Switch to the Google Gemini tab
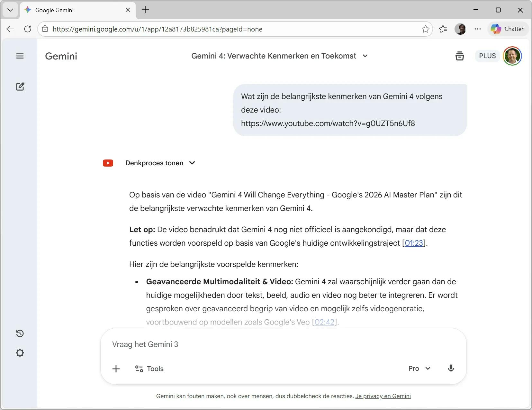532x410 pixels. coord(78,10)
